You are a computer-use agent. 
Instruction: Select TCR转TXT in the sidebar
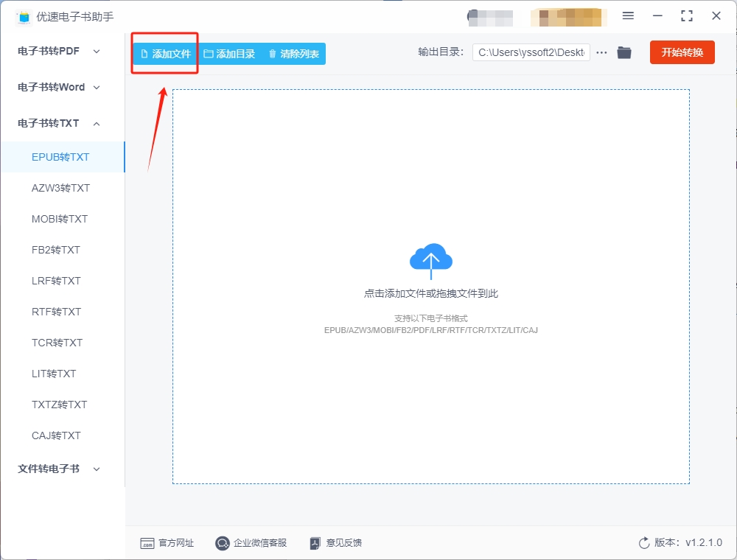pyautogui.click(x=63, y=343)
